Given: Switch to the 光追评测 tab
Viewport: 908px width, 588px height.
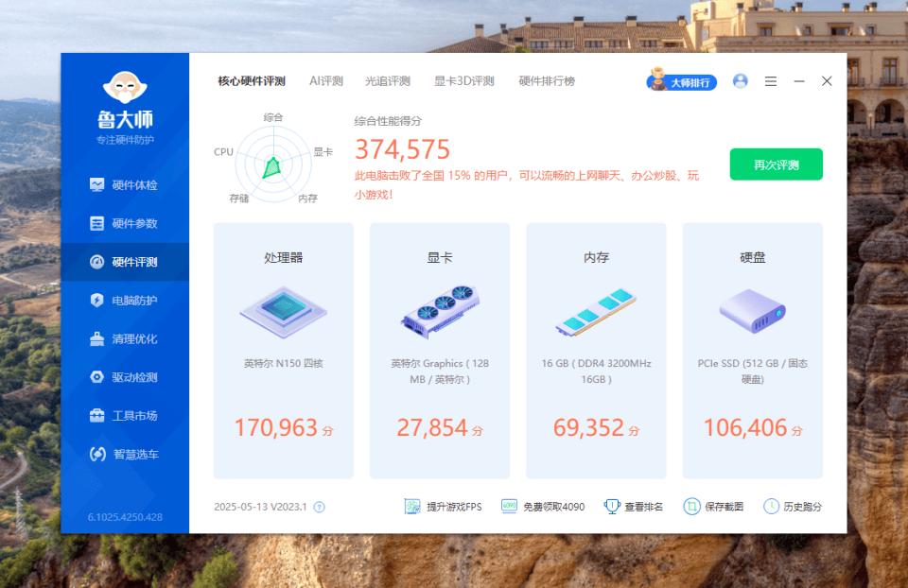Looking at the screenshot, I should coord(388,81).
